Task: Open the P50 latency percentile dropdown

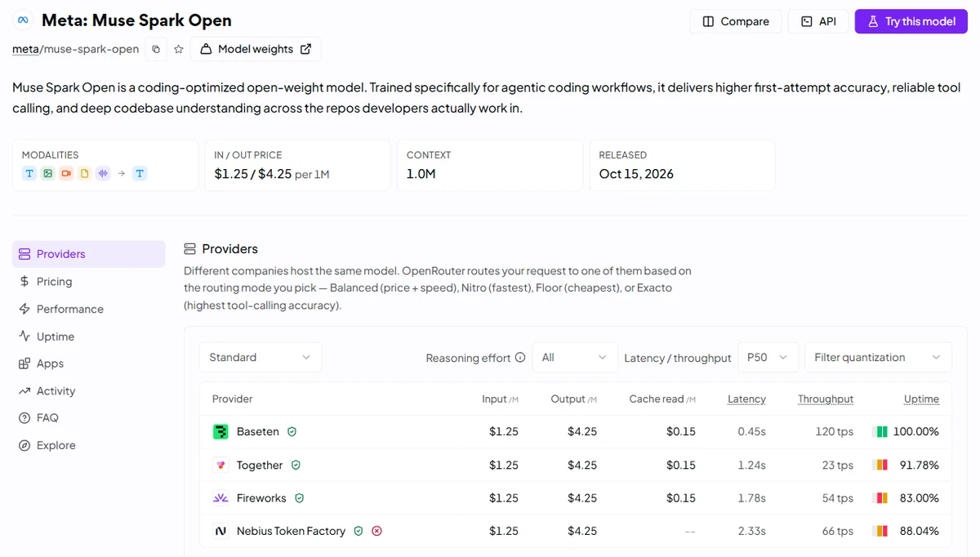Action: (768, 357)
